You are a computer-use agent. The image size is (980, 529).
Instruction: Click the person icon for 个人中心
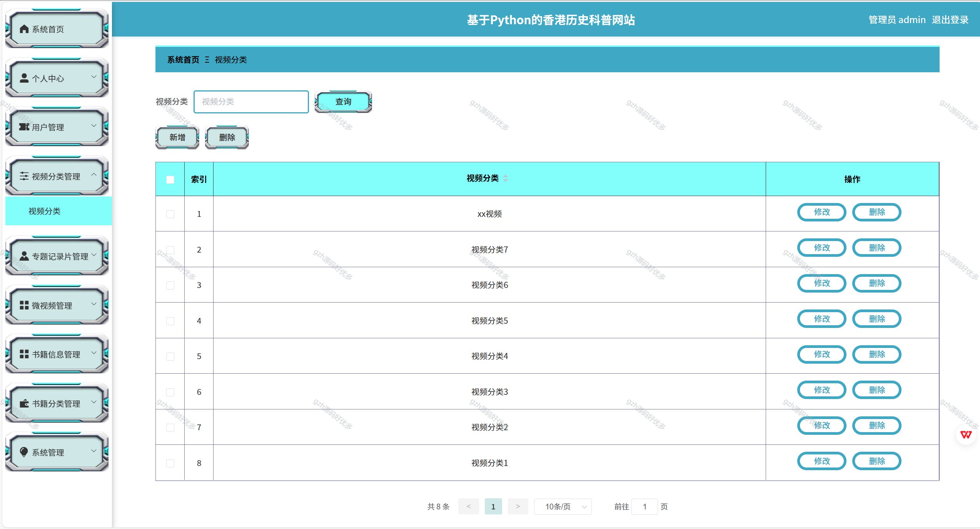point(24,78)
